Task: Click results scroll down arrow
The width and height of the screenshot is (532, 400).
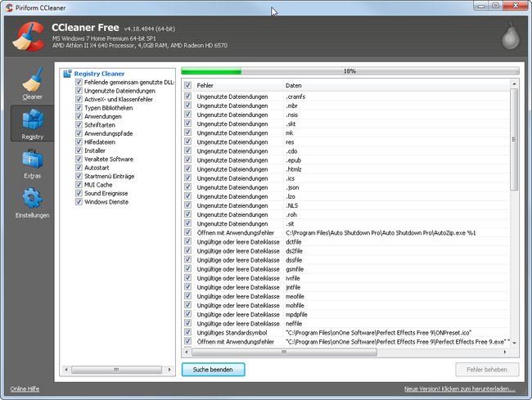Action: pos(514,343)
